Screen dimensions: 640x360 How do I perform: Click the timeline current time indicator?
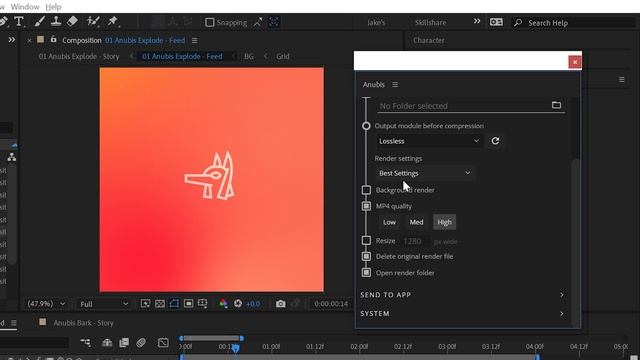coord(236,349)
